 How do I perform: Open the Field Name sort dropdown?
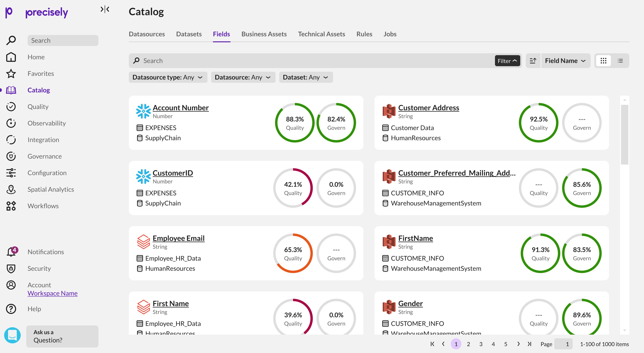pos(566,61)
